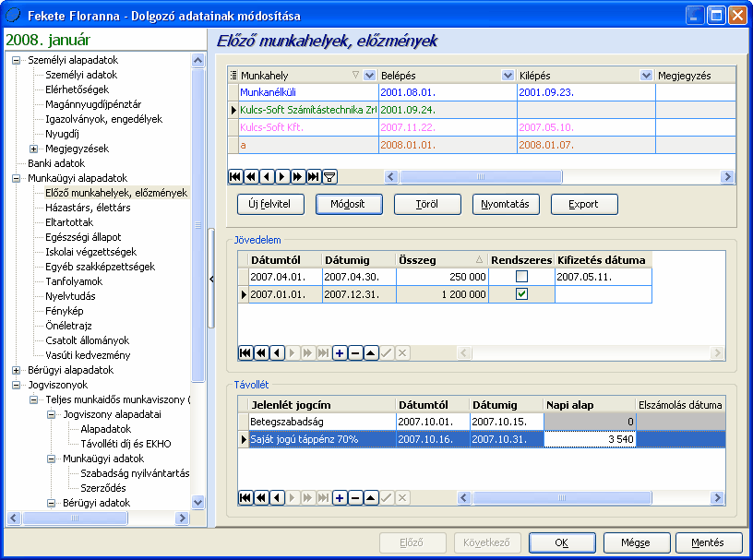
Task: Jump to previous page in Jövedelem navigator
Action: (x=261, y=353)
